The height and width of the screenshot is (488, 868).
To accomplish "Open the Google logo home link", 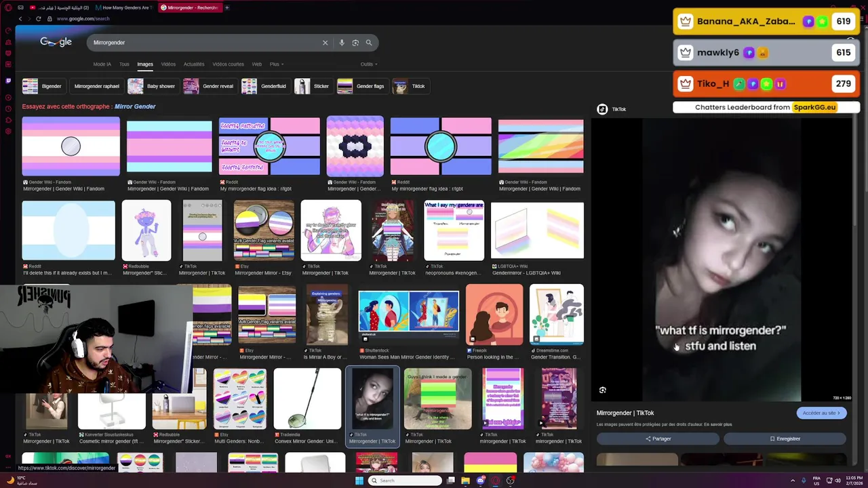I will [x=56, y=42].
